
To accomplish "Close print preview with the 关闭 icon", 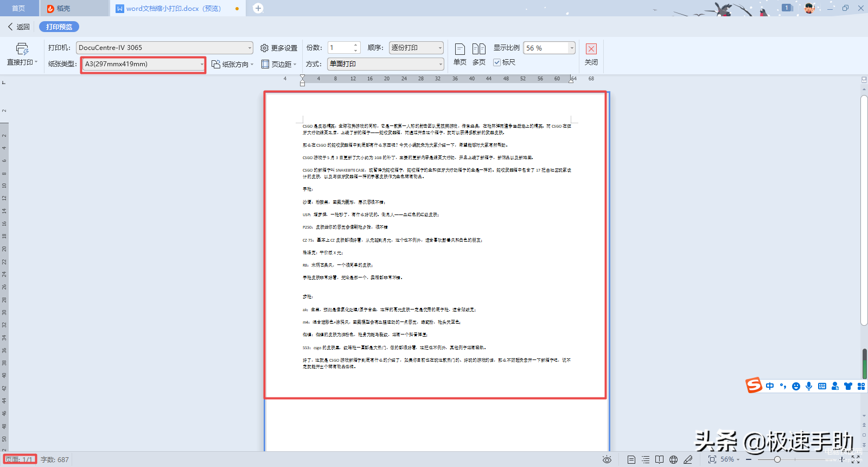I will [x=591, y=49].
